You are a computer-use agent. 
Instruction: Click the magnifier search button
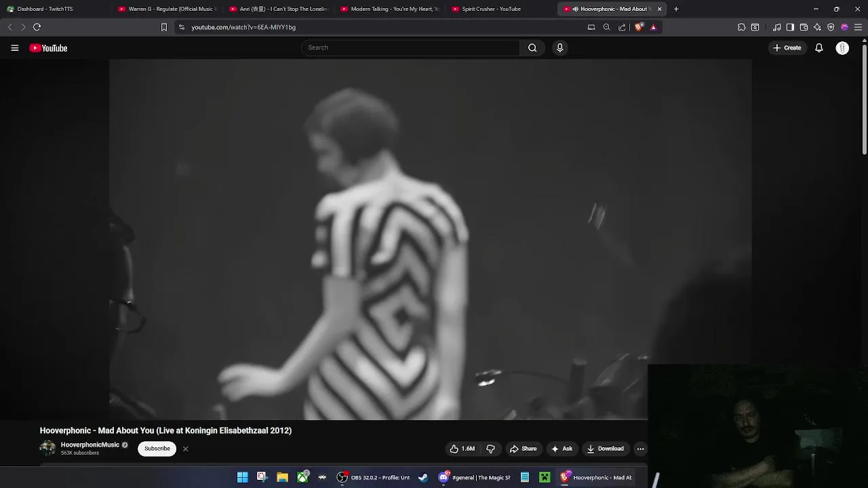532,47
